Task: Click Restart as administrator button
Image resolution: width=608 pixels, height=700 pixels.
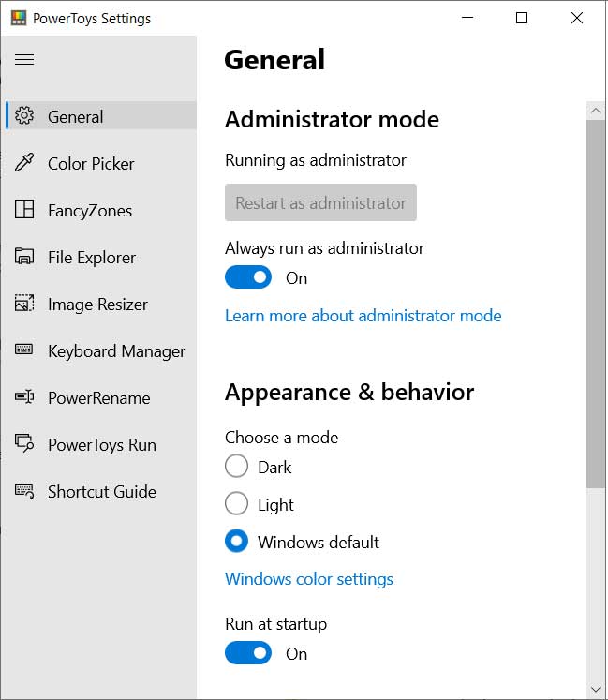Action: 320,202
